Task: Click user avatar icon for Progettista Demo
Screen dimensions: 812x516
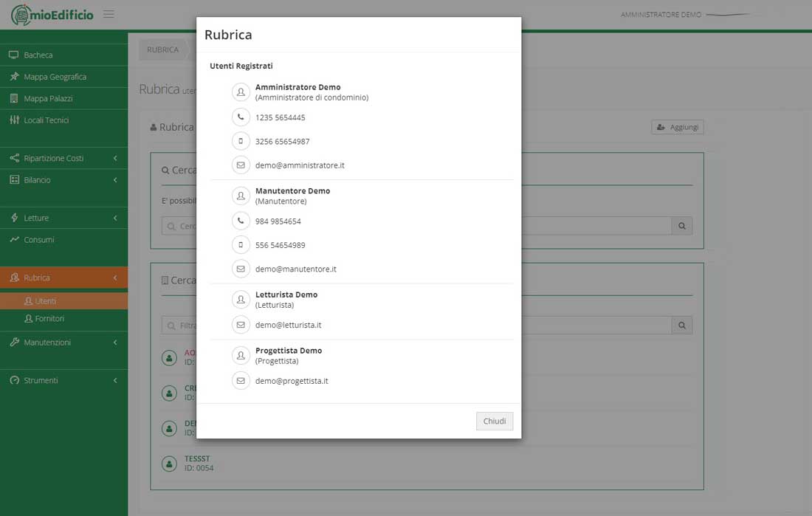Action: click(241, 355)
